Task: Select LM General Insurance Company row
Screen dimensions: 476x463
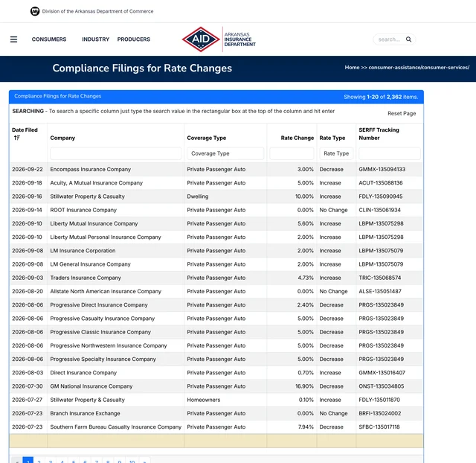Action: point(90,264)
